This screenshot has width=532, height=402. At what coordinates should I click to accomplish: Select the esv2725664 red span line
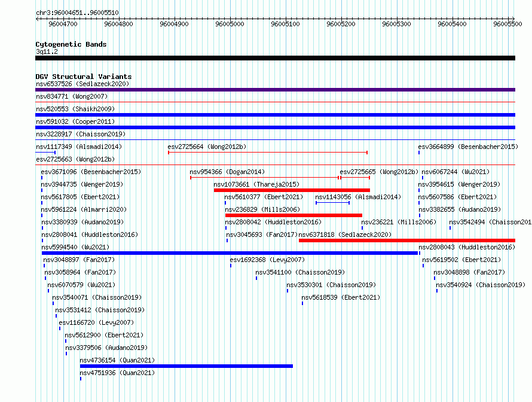click(268, 153)
